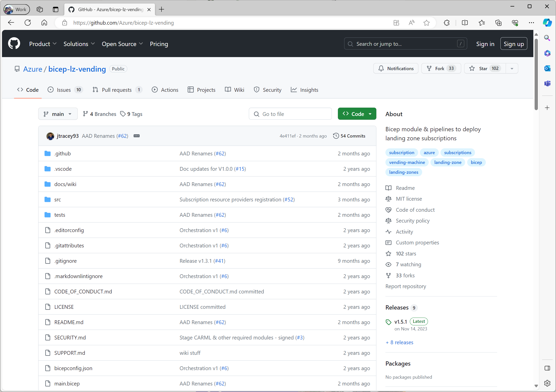Screen dimensions: 556x392
Task: Expand commit message ellipsis for AAD Renames
Action: tap(137, 136)
